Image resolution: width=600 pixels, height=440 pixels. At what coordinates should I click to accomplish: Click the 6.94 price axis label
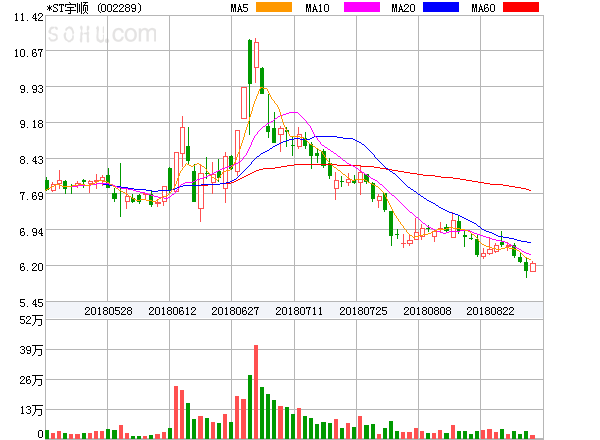coord(31,232)
